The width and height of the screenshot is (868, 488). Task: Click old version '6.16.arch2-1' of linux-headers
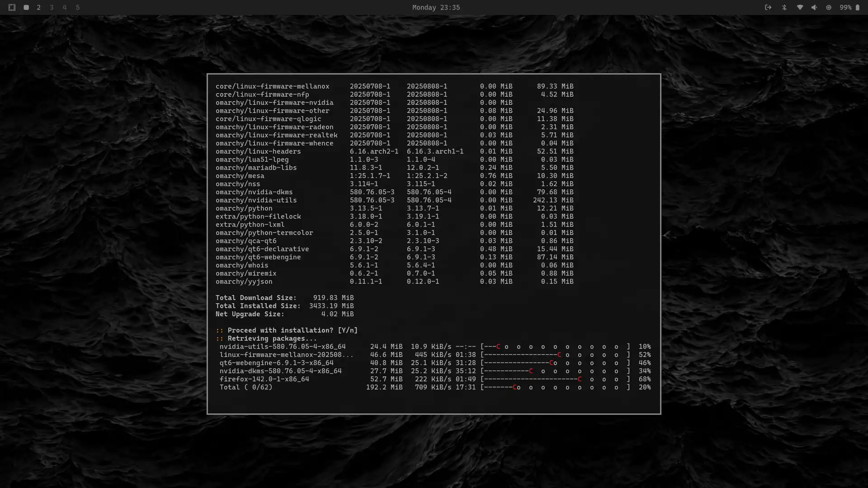374,151
